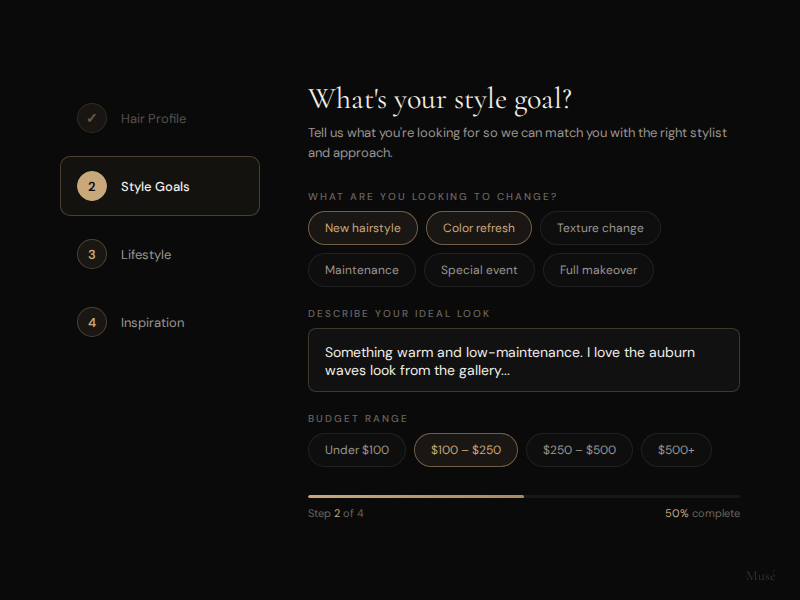This screenshot has width=800, height=600.
Task: Deselect the New hairstyle chip
Action: tap(363, 228)
